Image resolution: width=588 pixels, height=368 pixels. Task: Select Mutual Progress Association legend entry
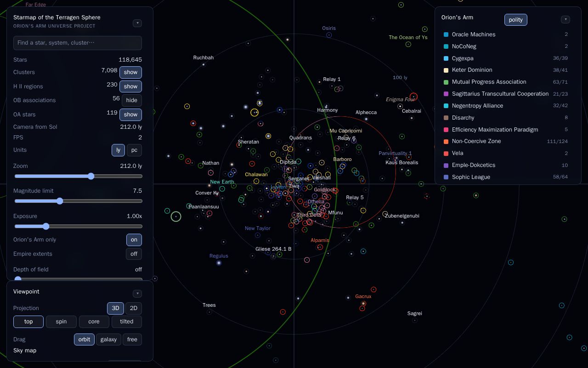[x=506, y=82]
